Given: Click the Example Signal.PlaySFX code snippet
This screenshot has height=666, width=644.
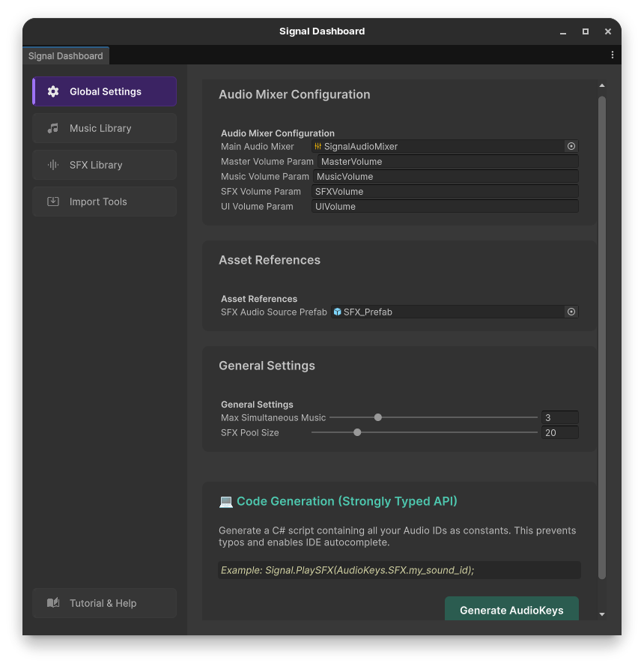Looking at the screenshot, I should click(399, 570).
